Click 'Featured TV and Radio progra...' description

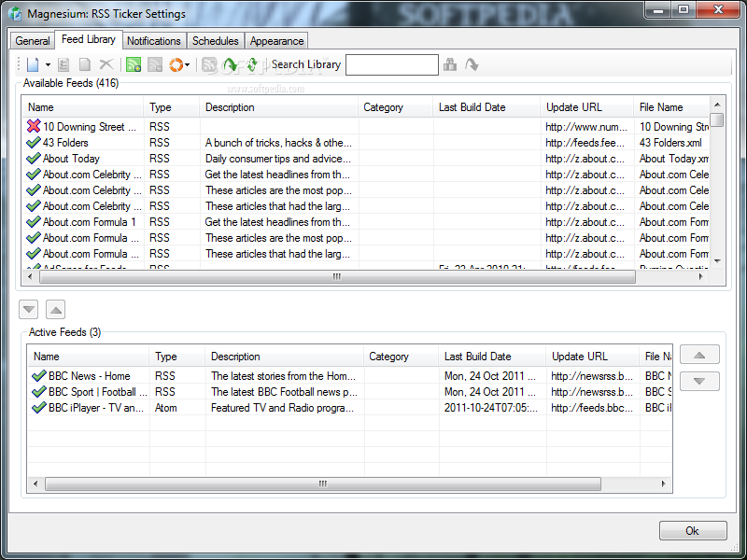click(x=283, y=408)
